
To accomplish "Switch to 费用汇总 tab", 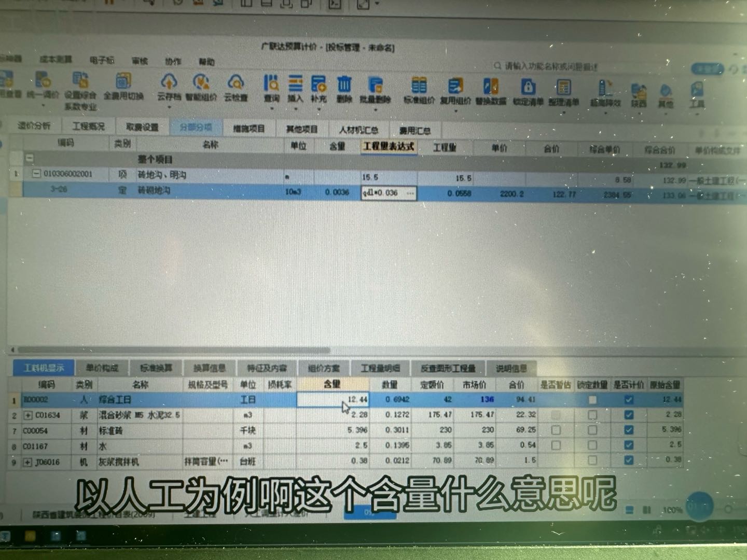I will pyautogui.click(x=415, y=131).
